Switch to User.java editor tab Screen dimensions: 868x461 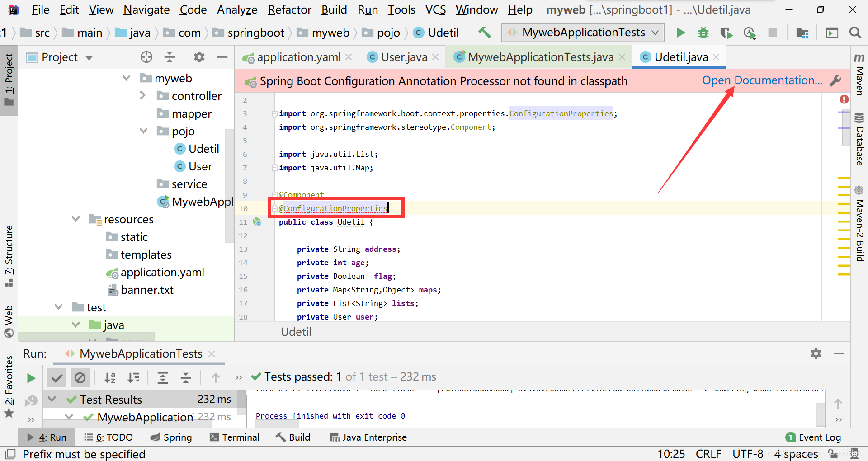pos(404,57)
